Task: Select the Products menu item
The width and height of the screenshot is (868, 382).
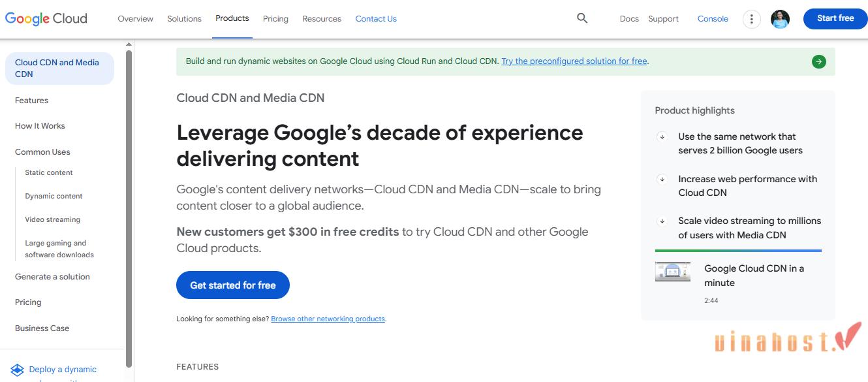Action: click(x=232, y=18)
